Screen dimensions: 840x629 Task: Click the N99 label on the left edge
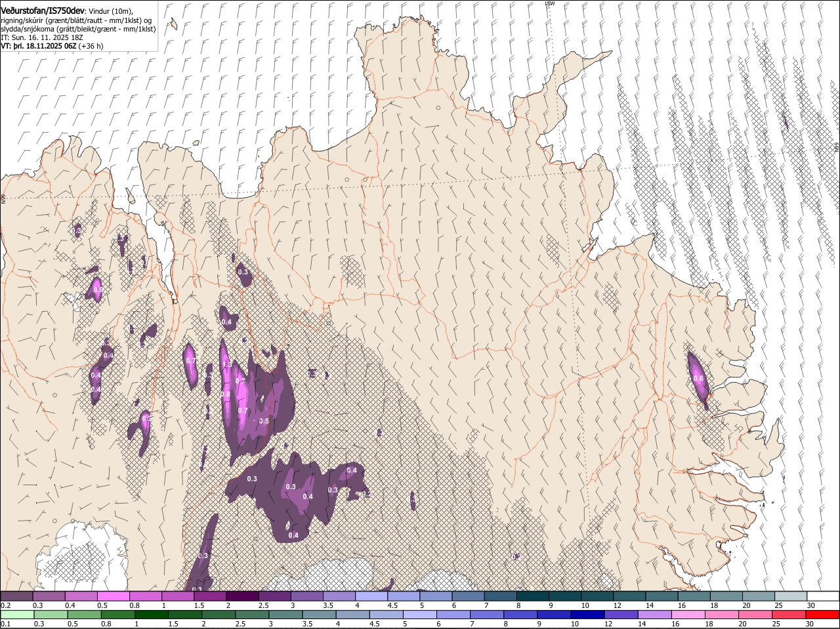tap(3, 198)
